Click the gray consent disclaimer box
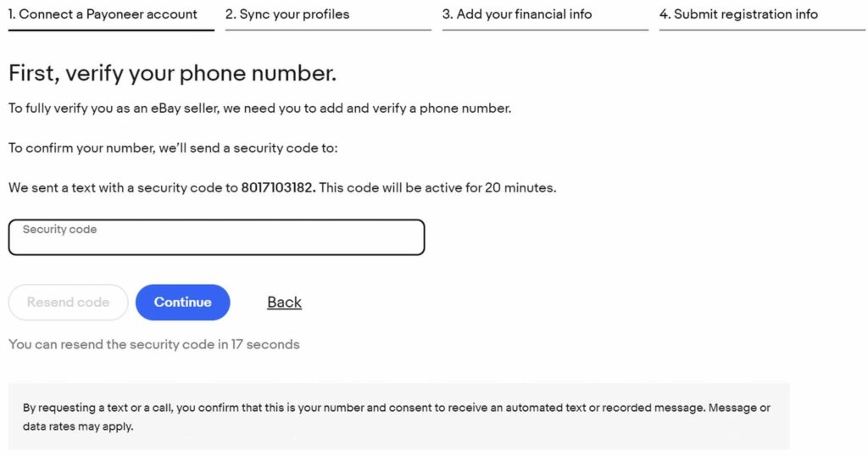The width and height of the screenshot is (868, 456). [398, 416]
